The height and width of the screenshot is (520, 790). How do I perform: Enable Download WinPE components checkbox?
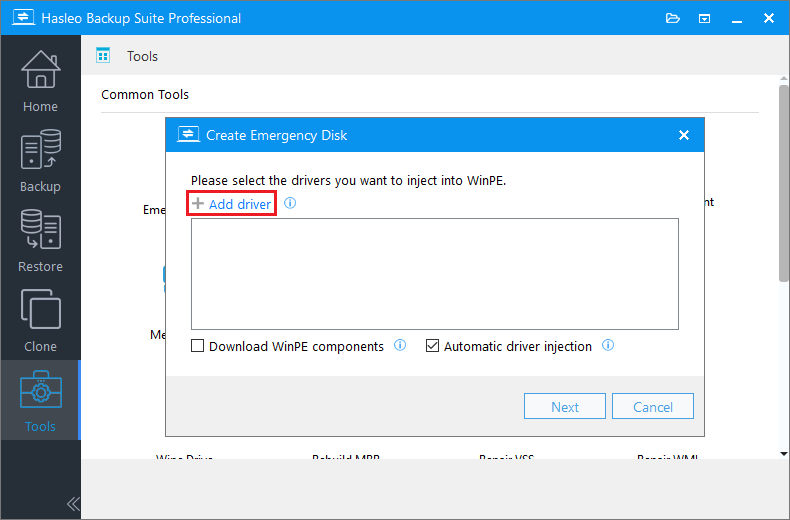(x=198, y=346)
